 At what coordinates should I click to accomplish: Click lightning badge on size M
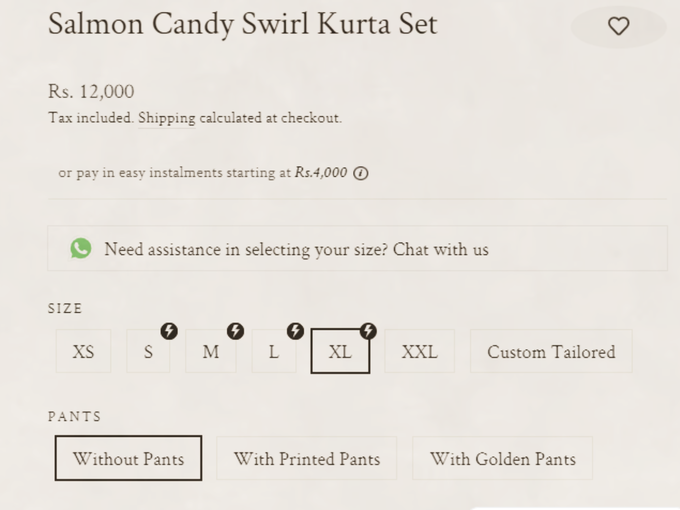235,331
